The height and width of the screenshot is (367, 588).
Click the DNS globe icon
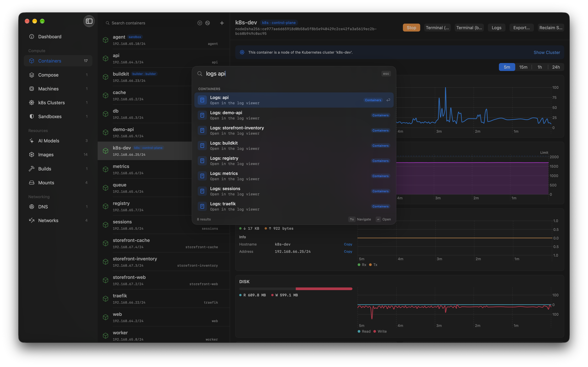coord(32,207)
